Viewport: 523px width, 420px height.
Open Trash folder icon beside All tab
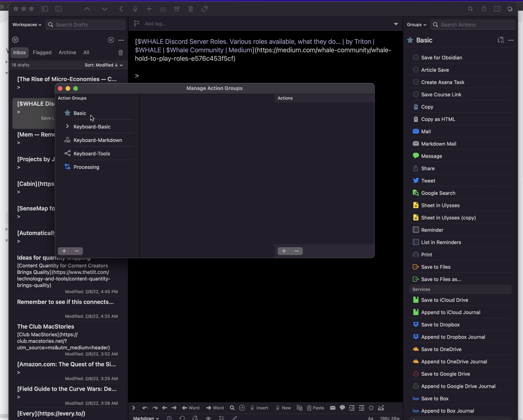pos(120,52)
